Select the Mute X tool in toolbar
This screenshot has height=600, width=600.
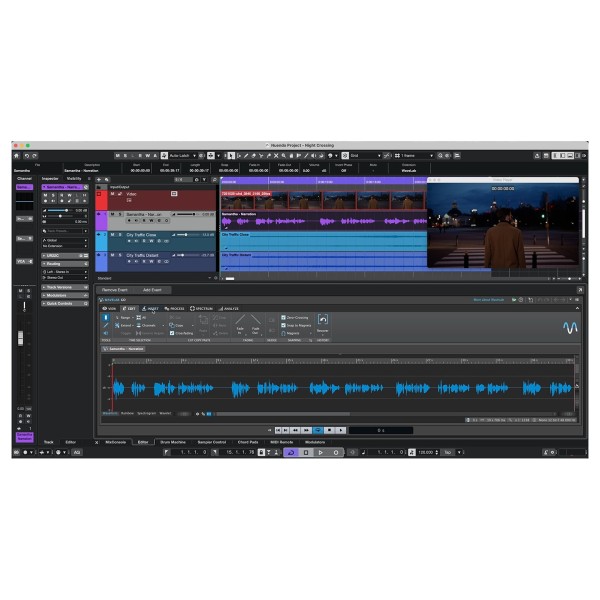tap(276, 156)
